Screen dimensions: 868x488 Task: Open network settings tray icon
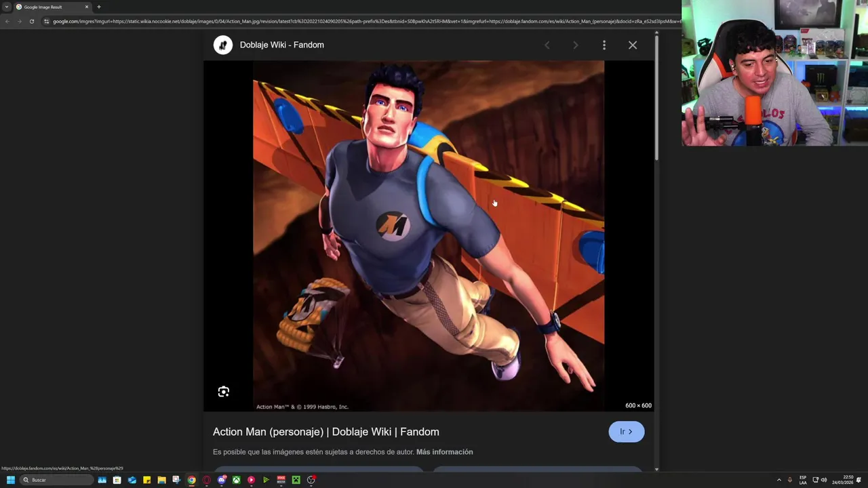(x=816, y=480)
